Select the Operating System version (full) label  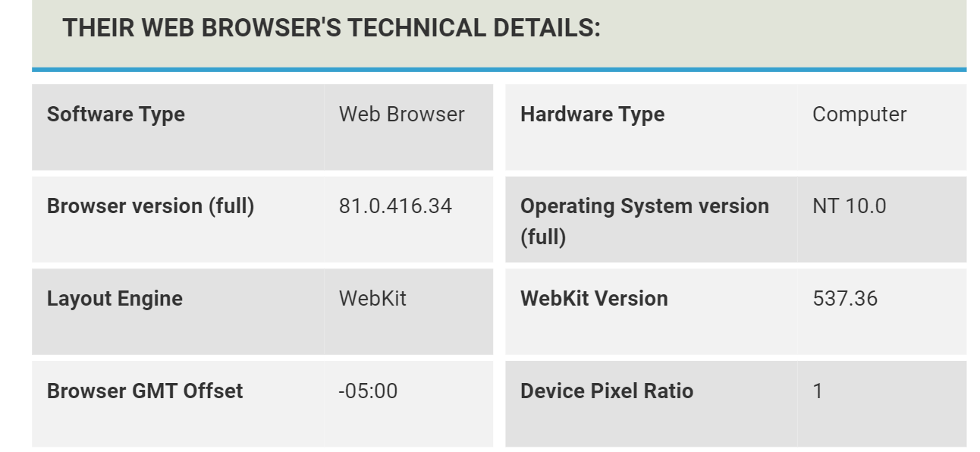pyautogui.click(x=645, y=221)
